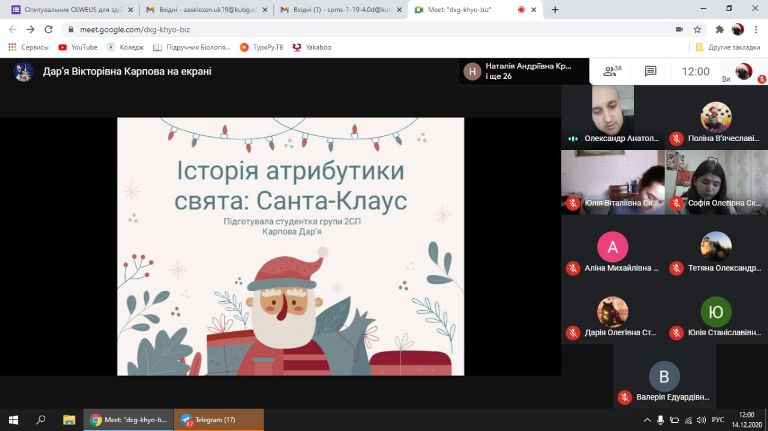This screenshot has height=431, width=768.
Task: Click the Windows search magnifier icon
Action: pos(41,420)
